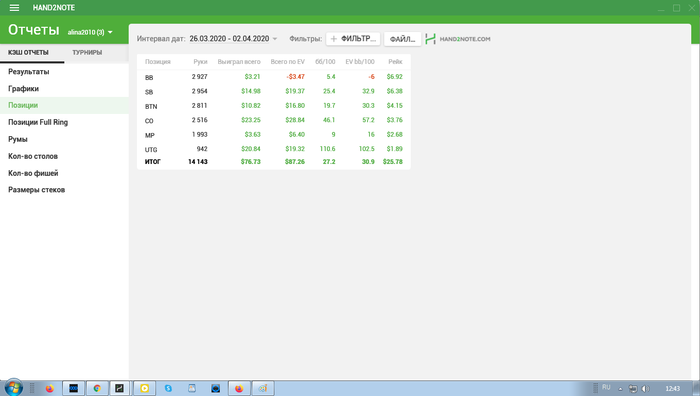Select the MP position row

[x=274, y=134]
